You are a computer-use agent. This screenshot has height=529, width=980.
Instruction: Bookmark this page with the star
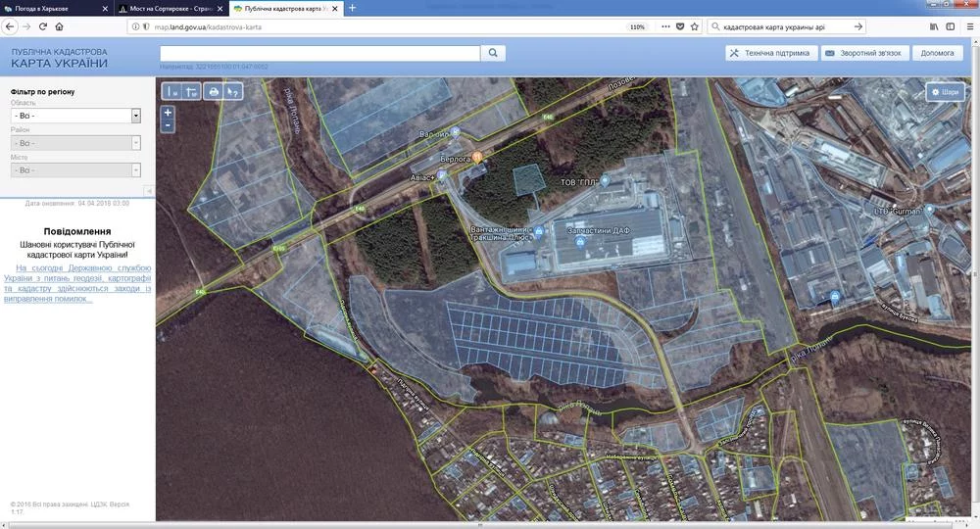[695, 26]
